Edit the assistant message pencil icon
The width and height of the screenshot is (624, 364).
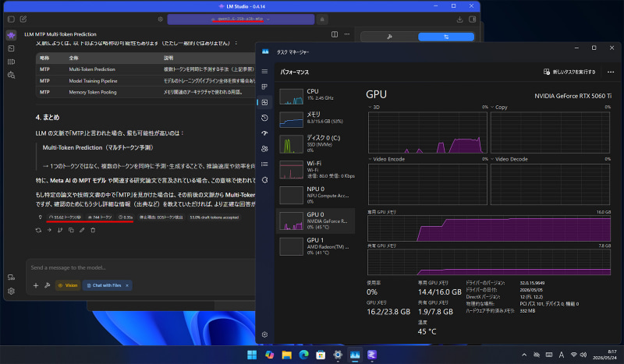82,230
